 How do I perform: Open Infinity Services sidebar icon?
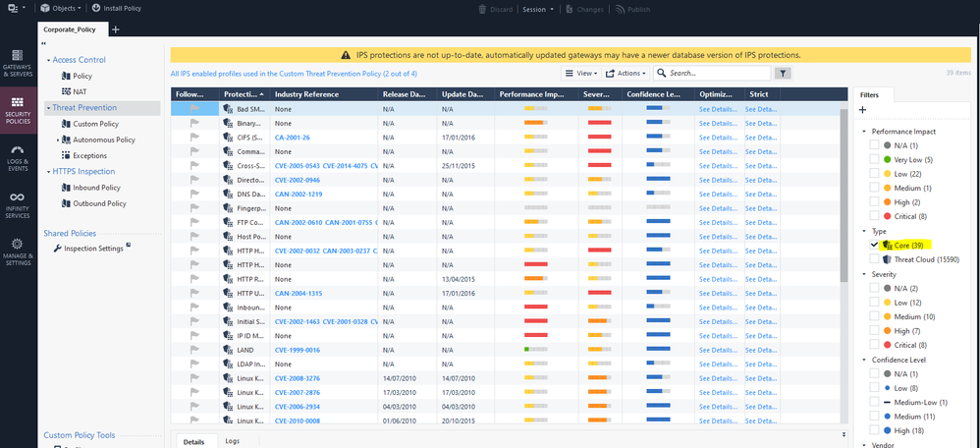click(18, 204)
